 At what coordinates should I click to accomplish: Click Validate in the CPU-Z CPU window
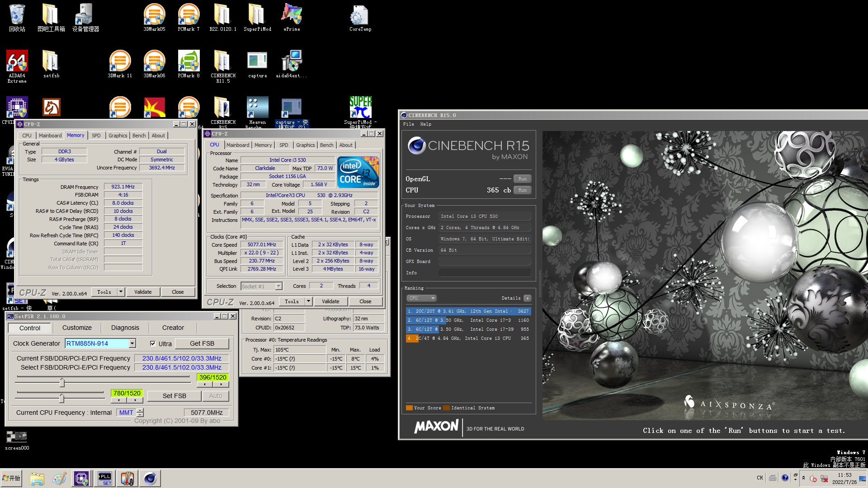coord(330,301)
